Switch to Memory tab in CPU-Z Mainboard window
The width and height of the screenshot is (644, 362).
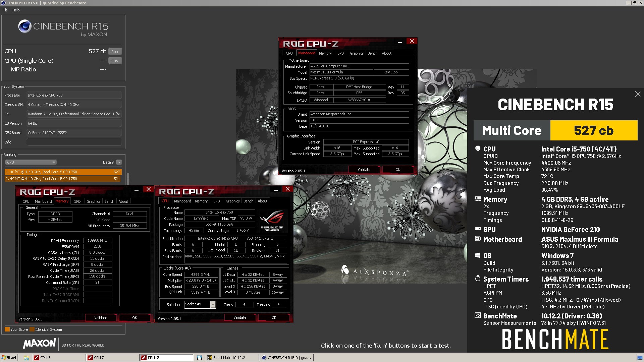[x=325, y=53]
